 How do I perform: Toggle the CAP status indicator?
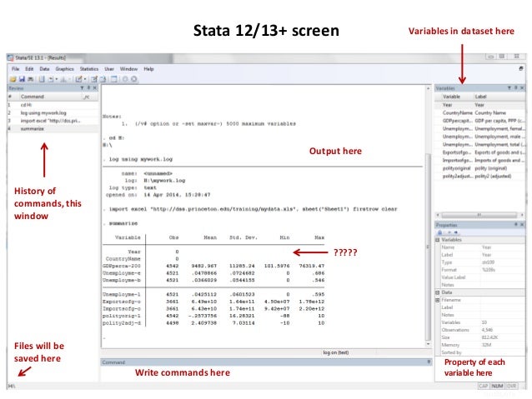(x=484, y=386)
